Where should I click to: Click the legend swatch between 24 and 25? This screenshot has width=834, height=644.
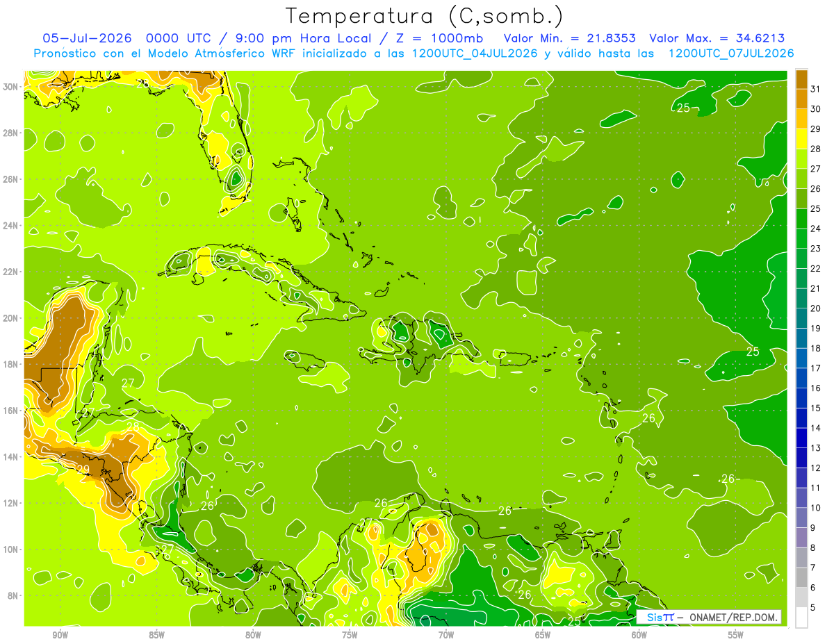(801, 218)
